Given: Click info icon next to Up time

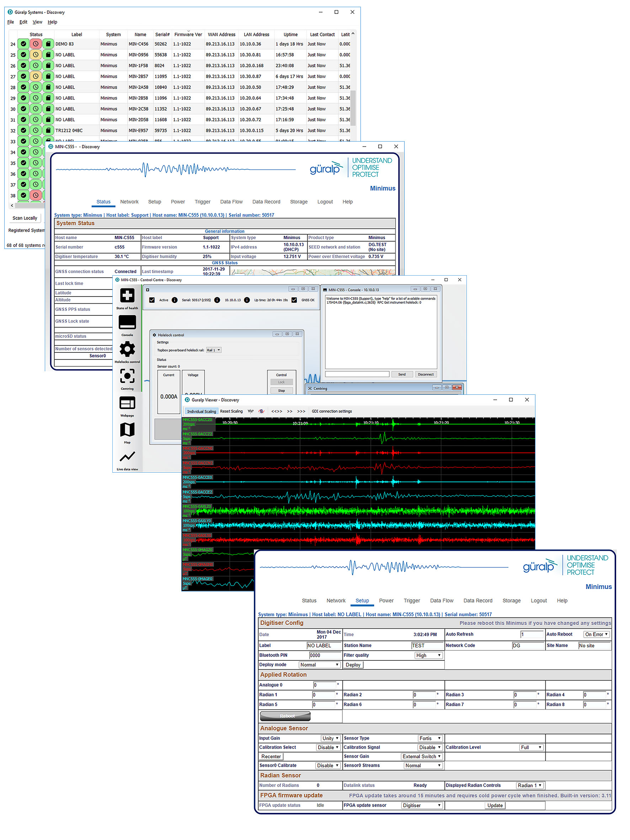Looking at the screenshot, I should (247, 300).
